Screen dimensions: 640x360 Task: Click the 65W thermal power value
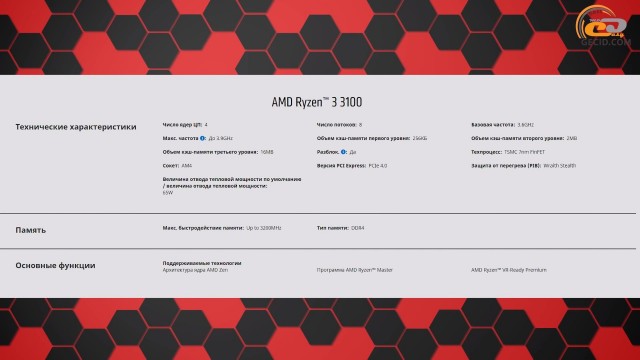pyautogui.click(x=168, y=193)
